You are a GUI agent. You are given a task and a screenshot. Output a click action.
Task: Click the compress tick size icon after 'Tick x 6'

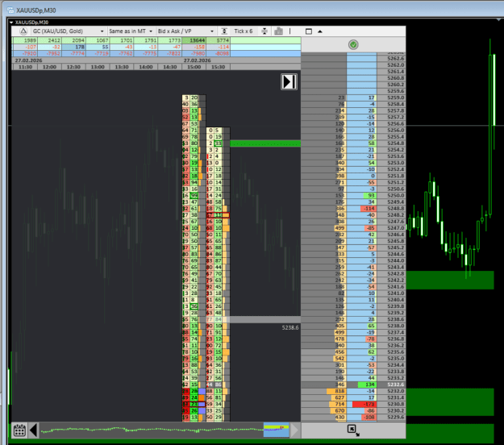(x=264, y=31)
